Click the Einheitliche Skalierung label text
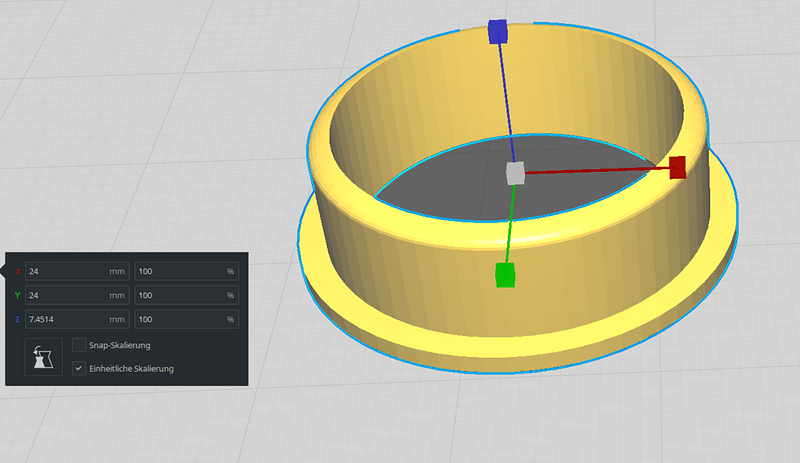 point(131,369)
